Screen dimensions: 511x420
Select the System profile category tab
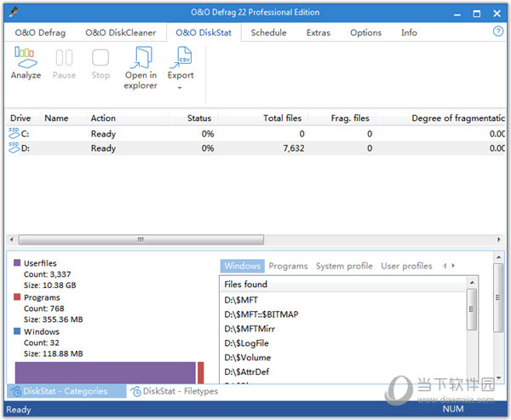coord(344,266)
